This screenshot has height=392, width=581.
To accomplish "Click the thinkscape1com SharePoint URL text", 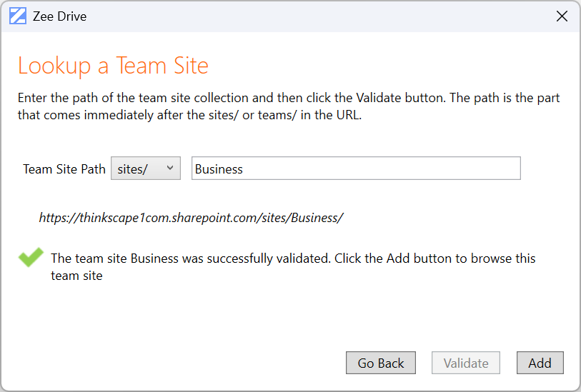I will point(191,218).
